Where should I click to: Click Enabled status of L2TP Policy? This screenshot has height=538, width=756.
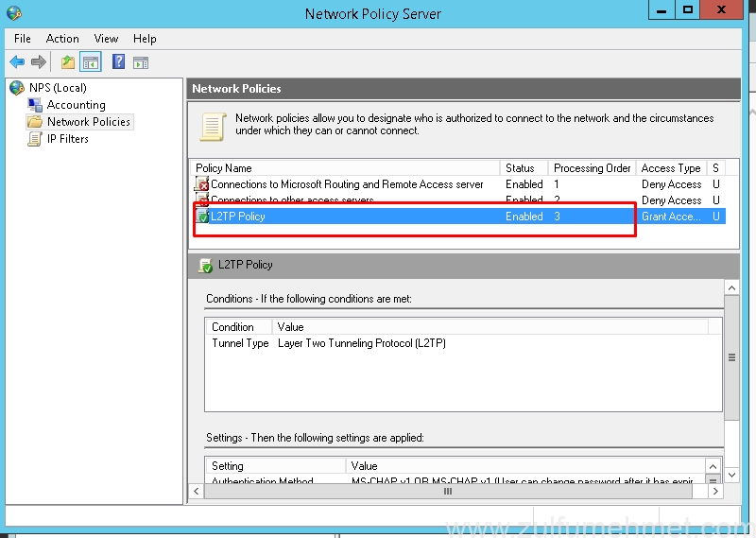[x=524, y=217]
